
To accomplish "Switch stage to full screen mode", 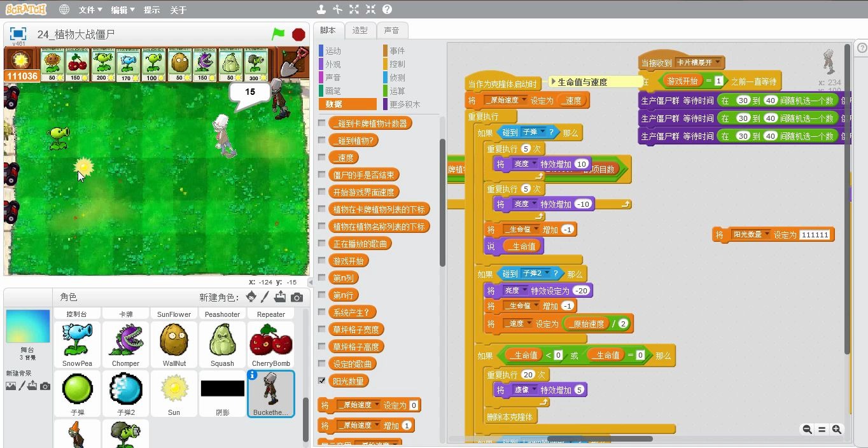I will pyautogui.click(x=18, y=34).
